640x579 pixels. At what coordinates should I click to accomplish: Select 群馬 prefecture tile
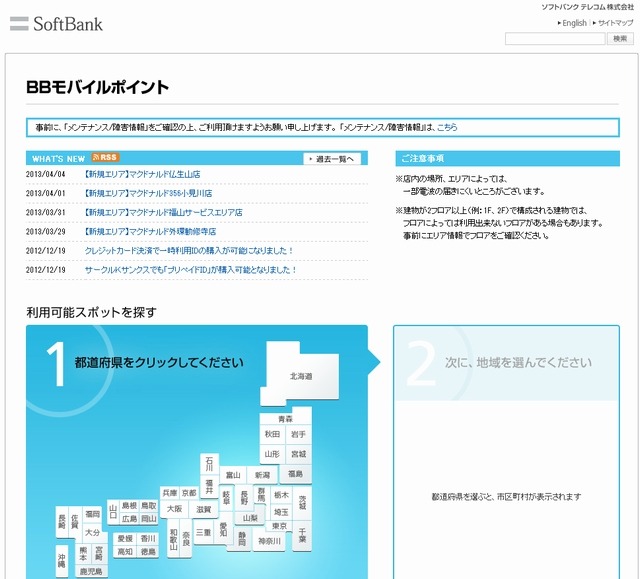point(261,495)
